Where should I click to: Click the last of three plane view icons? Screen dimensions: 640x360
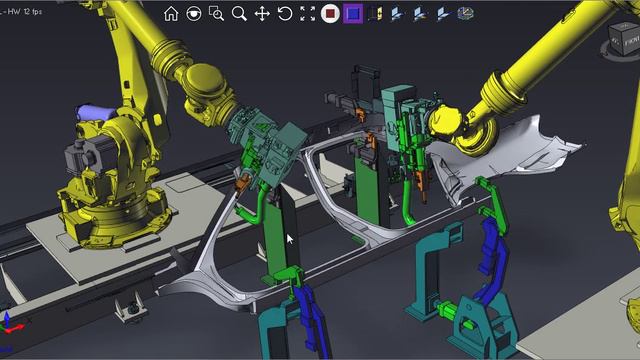[x=443, y=13]
